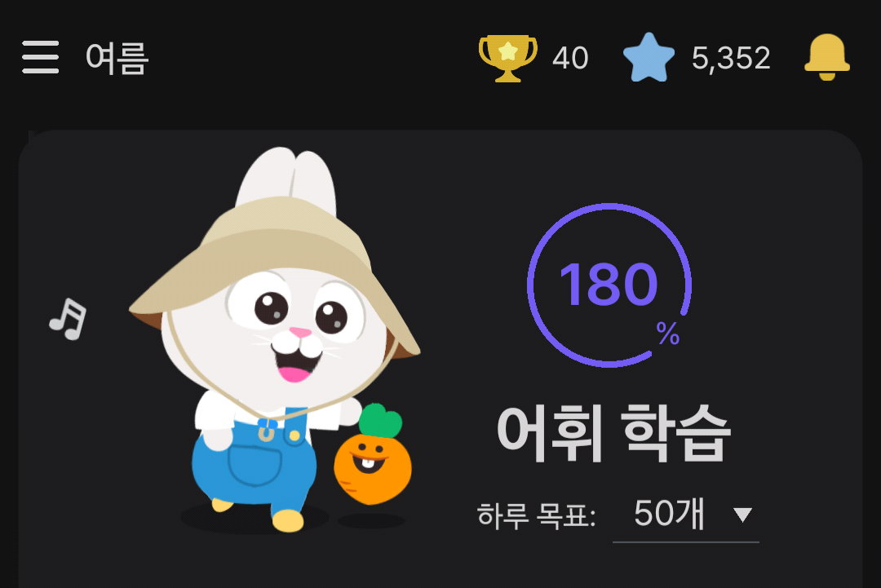The width and height of the screenshot is (881, 588).
Task: Click the purple circular progress ring
Action: 609,285
